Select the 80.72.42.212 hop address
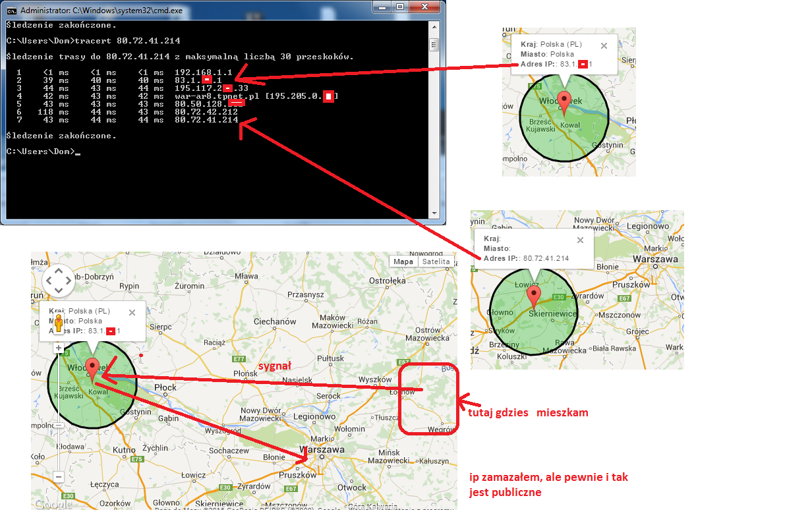The image size is (812, 527). pos(206,112)
